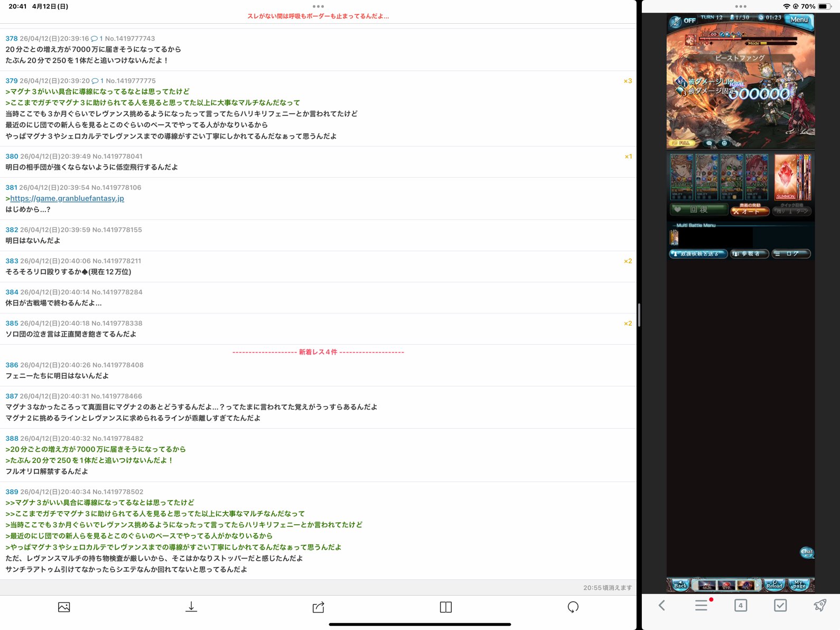The width and height of the screenshot is (840, 630).
Task: Expand the ログ battle log button
Action: tap(791, 254)
